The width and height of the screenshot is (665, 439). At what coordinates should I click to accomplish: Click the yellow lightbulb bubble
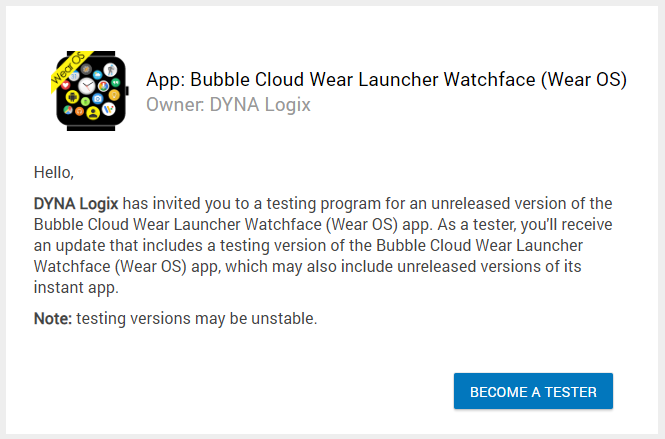coord(114,95)
